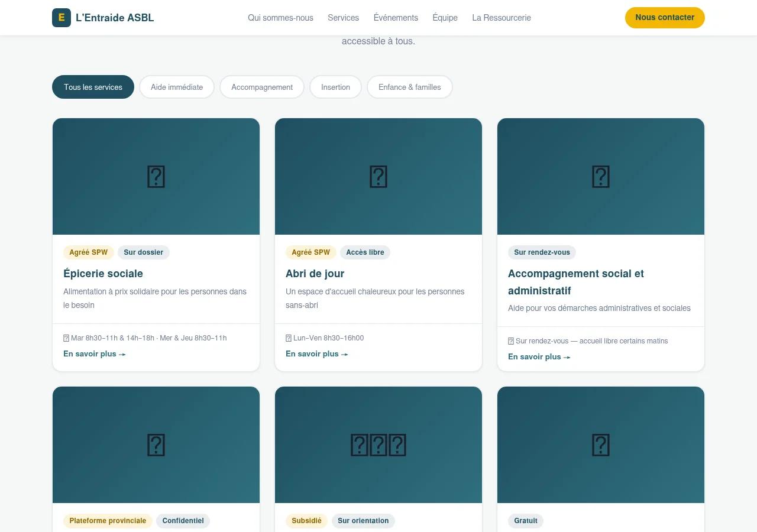Open Accompagnement social et administratif title
Image resolution: width=757 pixels, height=532 pixels.
(576, 282)
